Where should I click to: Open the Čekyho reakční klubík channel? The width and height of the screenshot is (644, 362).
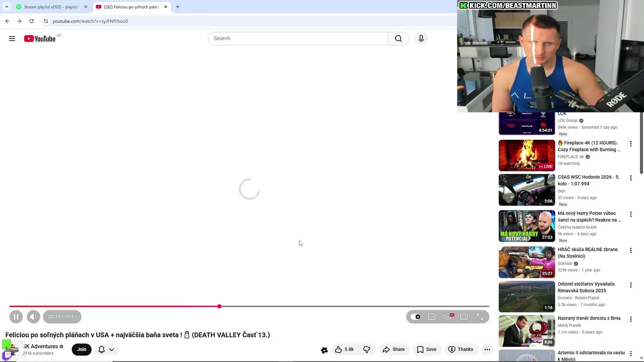(x=577, y=227)
